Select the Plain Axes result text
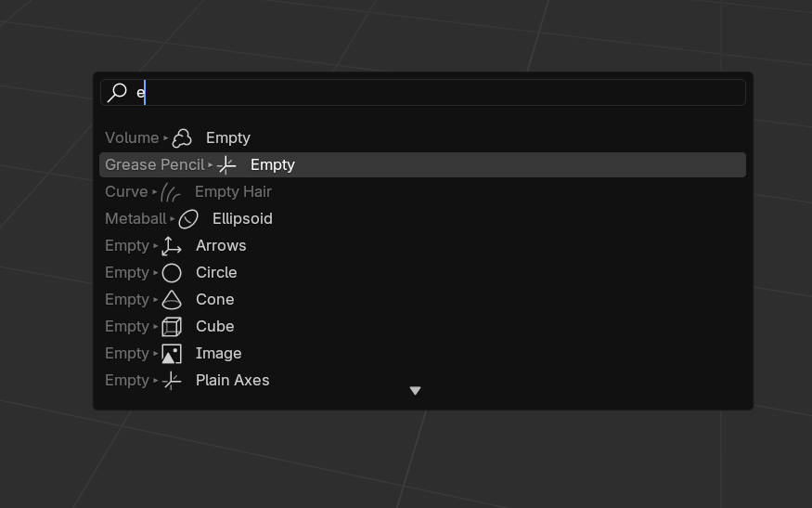The height and width of the screenshot is (508, 812). [x=233, y=381]
